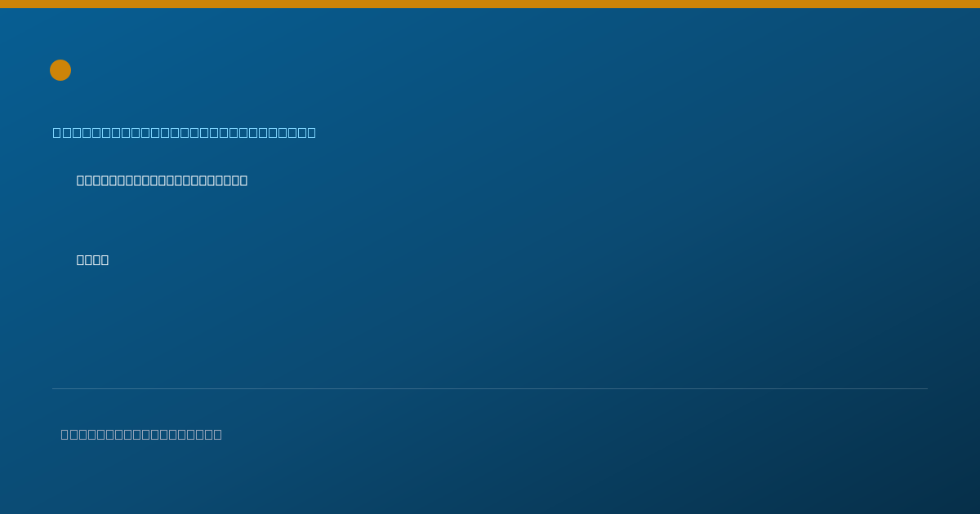Click the gray footer text line
The image size is (980, 514).
[x=141, y=434]
